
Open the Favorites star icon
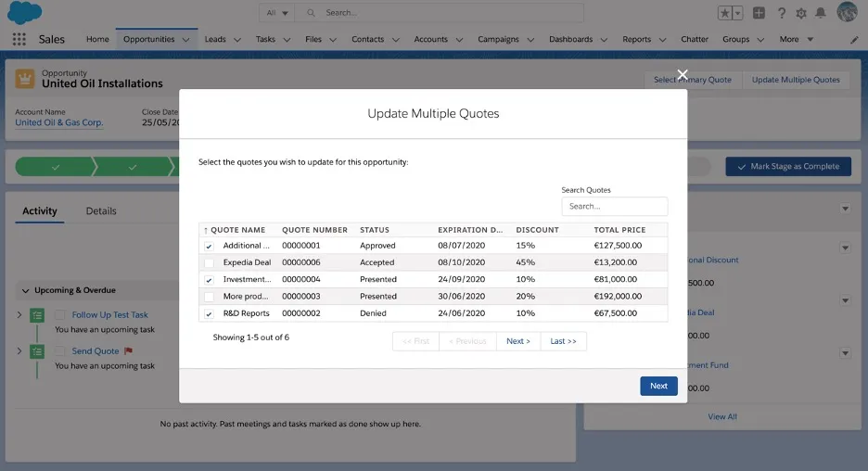724,13
